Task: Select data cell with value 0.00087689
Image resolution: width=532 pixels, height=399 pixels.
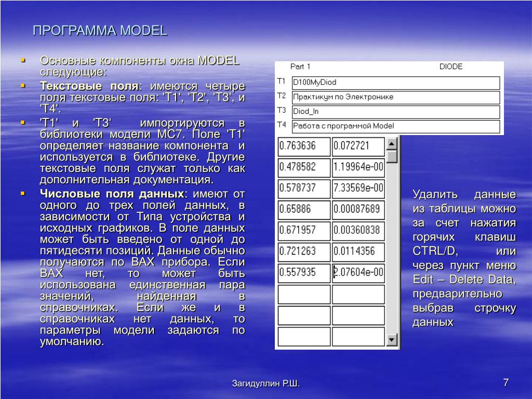Action: (358, 209)
